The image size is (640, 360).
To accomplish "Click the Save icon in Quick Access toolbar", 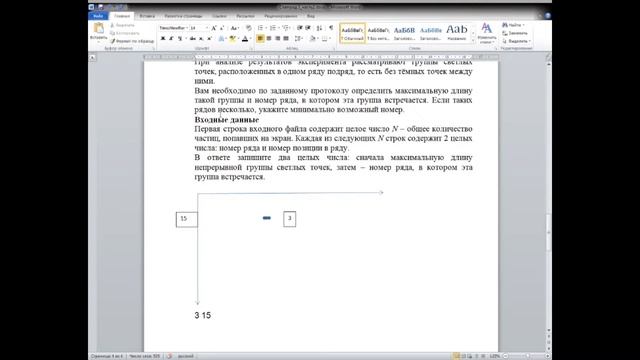I will coord(100,7).
